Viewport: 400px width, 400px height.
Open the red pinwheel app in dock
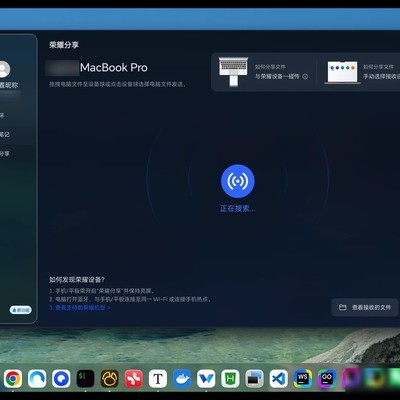click(134, 379)
